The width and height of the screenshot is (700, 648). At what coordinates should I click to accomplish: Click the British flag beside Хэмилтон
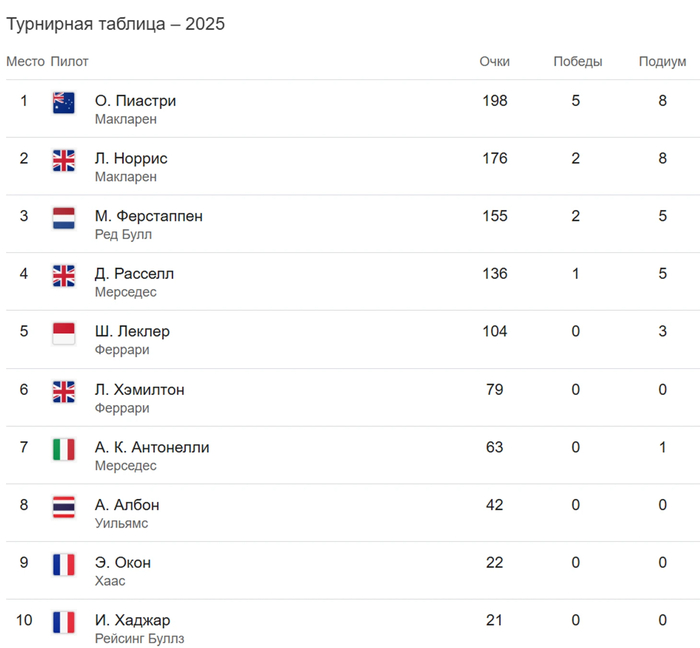coord(64,391)
